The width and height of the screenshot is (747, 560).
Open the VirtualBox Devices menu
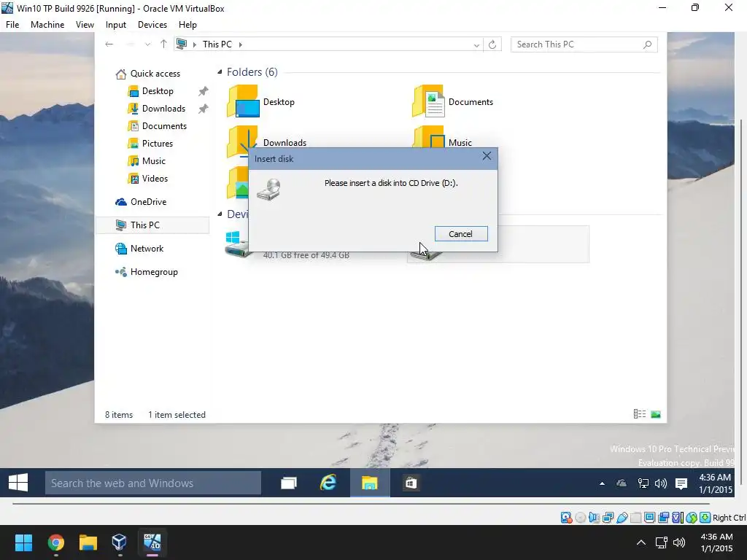[x=152, y=25]
